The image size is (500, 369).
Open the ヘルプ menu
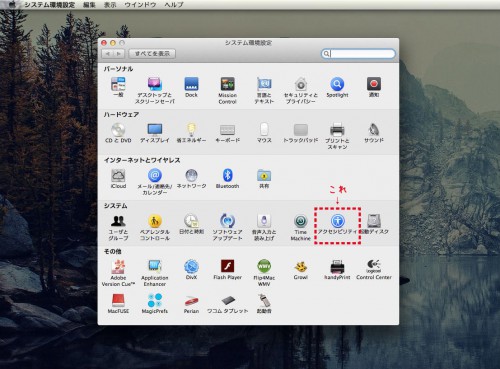(174, 5)
